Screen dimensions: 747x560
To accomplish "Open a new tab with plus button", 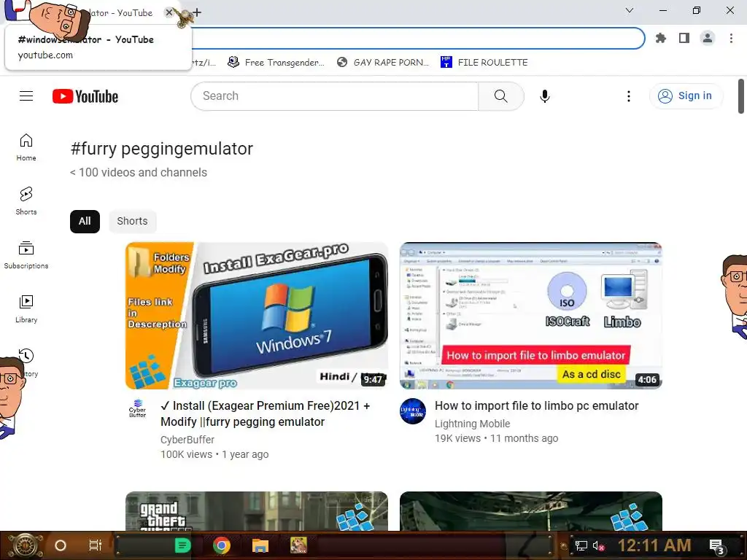I will click(197, 12).
